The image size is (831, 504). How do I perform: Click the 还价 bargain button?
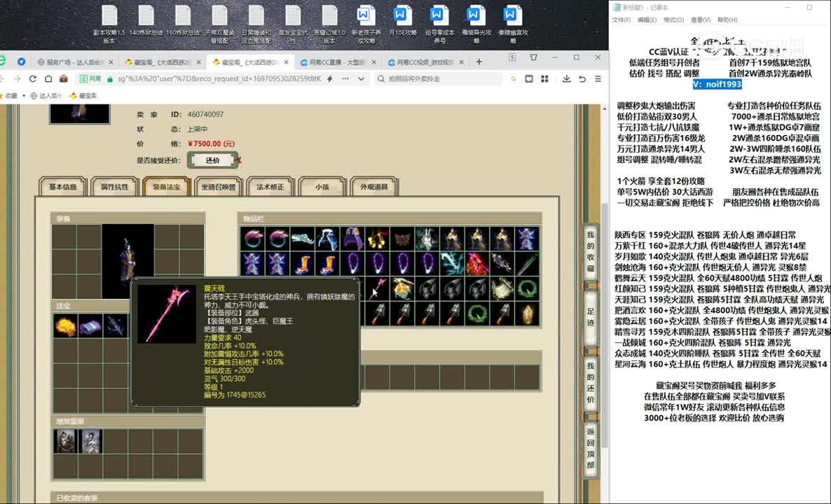pos(212,160)
